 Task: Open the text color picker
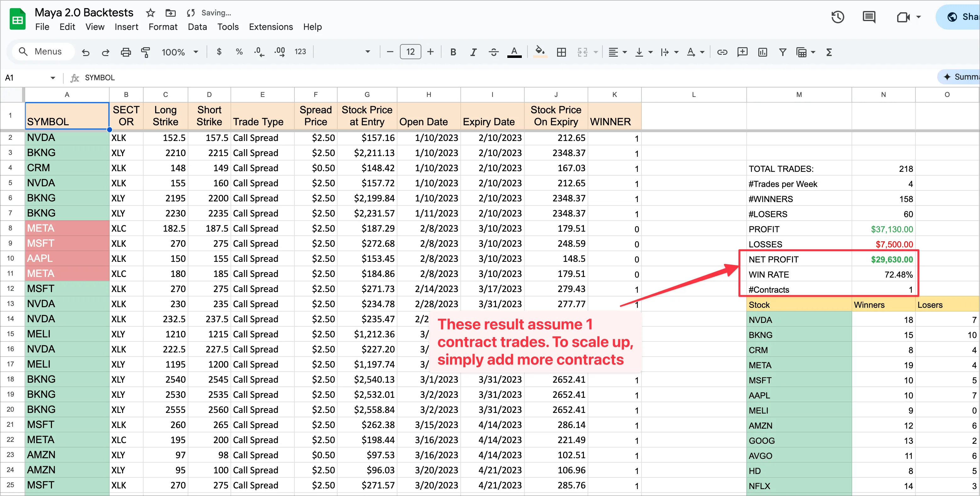[x=514, y=52]
